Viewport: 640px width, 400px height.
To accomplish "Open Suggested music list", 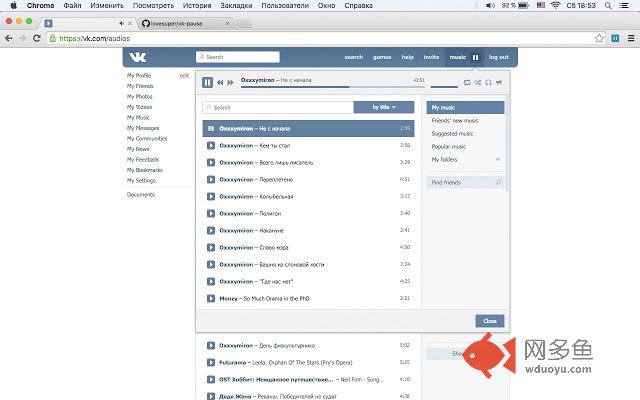I will coord(452,133).
